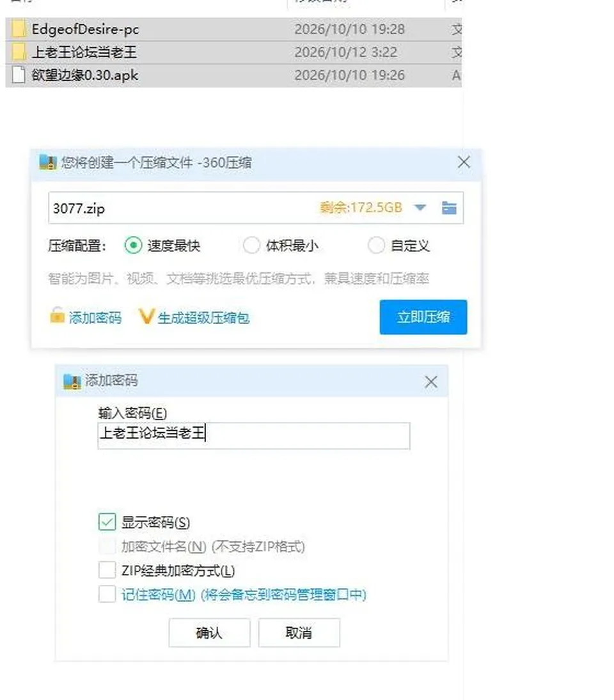Click the 360压缩 logo in the 添加密码 title bar
Screen dimensions: 614x700
click(72, 381)
